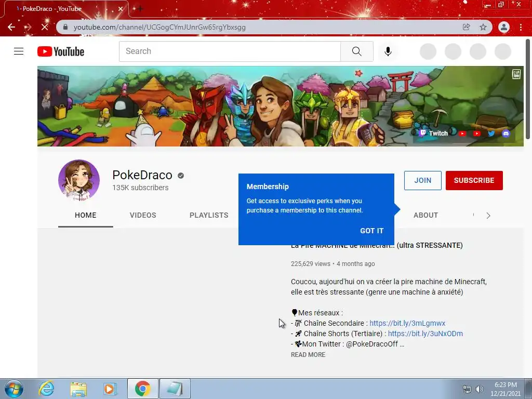The height and width of the screenshot is (399, 532).
Task: Click the volume speaker tray icon
Action: pos(480,389)
